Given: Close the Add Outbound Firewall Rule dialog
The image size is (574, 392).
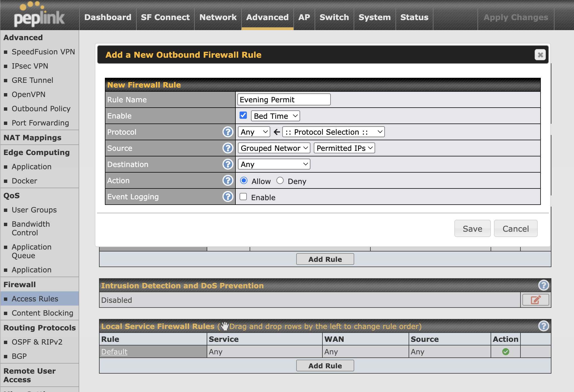Looking at the screenshot, I should pyautogui.click(x=540, y=55).
